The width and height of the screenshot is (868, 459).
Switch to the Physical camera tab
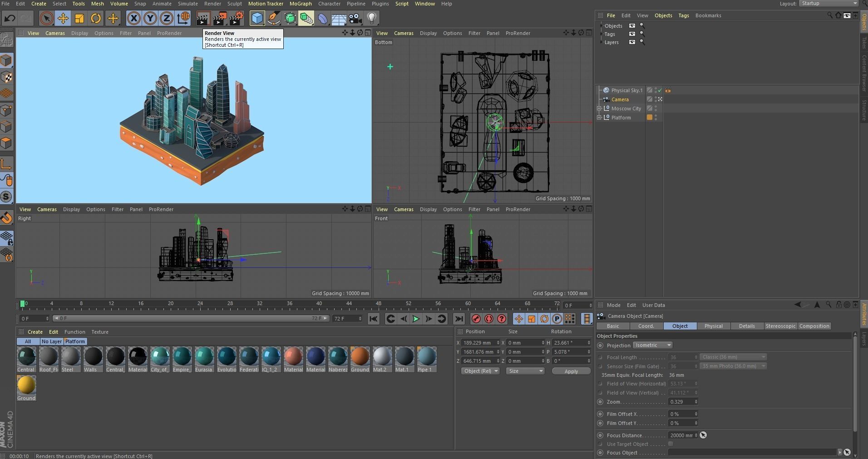pyautogui.click(x=713, y=326)
